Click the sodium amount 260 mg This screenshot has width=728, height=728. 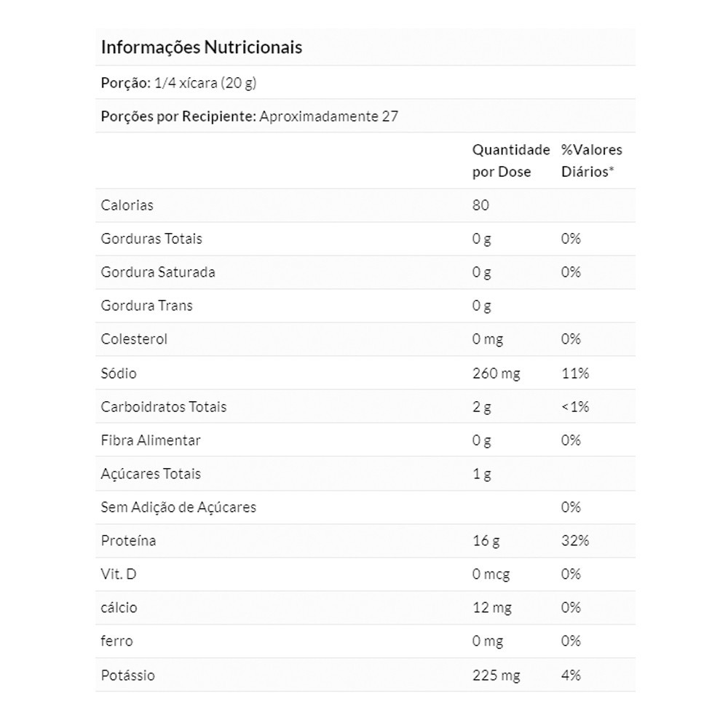(496, 373)
